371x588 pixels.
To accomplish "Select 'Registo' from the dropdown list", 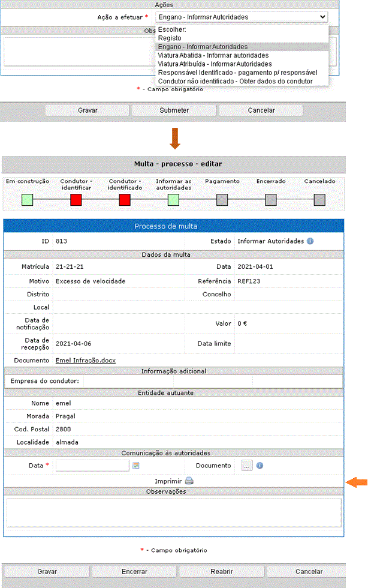I will (x=170, y=38).
